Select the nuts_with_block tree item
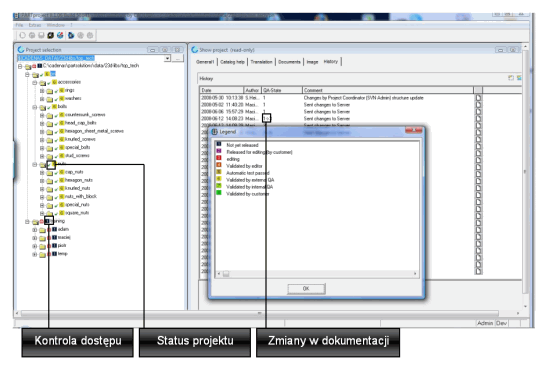 point(81,196)
